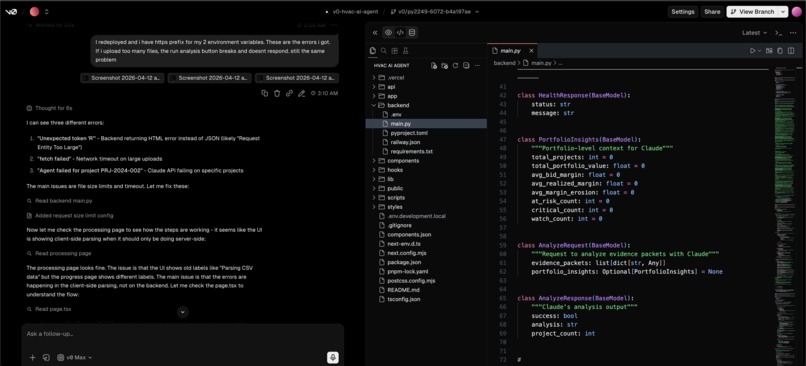Click the icon beside the plus button
The width and height of the screenshot is (806, 366).
click(x=46, y=357)
